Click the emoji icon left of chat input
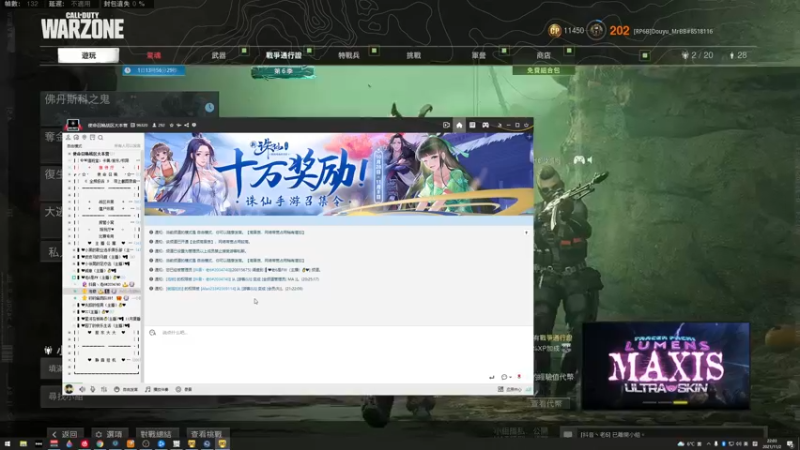This screenshot has width=800, height=450. [x=153, y=333]
